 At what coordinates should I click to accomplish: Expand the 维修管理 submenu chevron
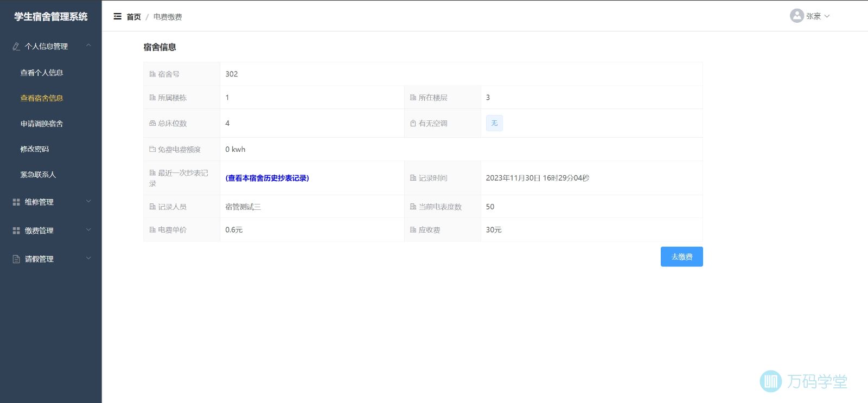[x=88, y=201]
